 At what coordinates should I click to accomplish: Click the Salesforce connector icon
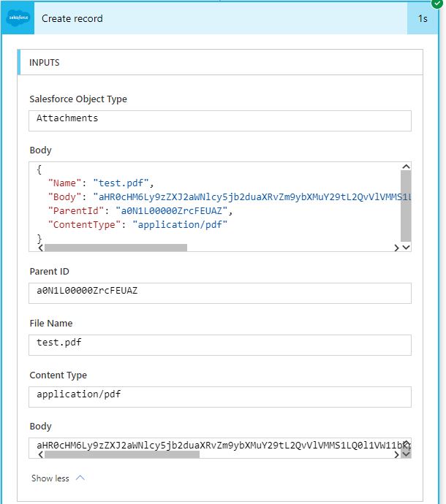pos(18,18)
